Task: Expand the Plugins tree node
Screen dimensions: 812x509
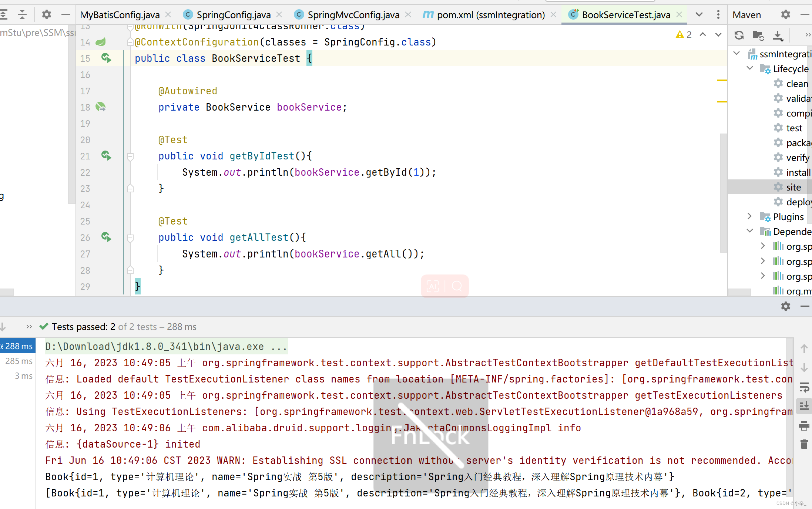Action: [x=750, y=216]
